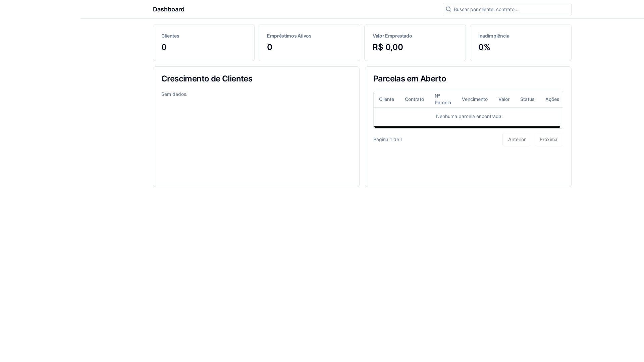The width and height of the screenshot is (644, 362).
Task: Click the 'Página 1 de 1' text
Action: pos(388,139)
